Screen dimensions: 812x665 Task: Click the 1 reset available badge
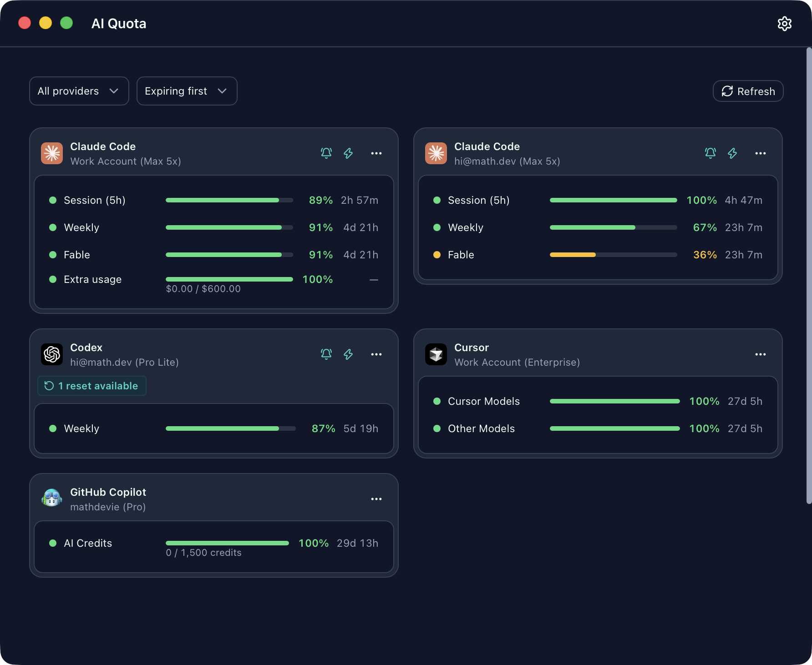click(92, 386)
